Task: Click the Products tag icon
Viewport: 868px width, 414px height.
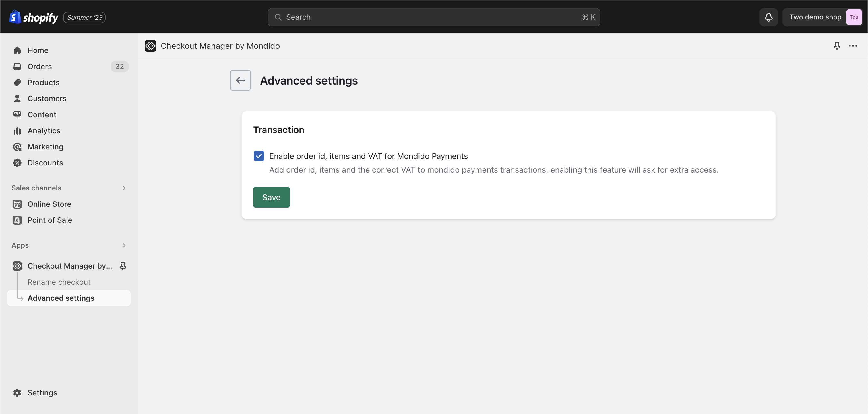Action: [17, 83]
